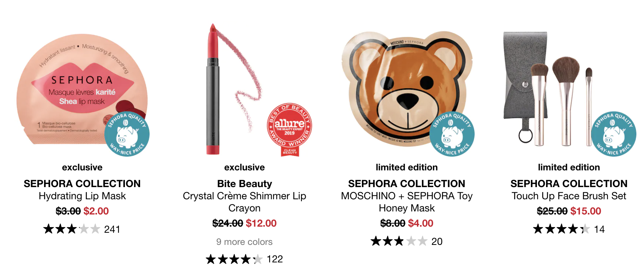Image resolution: width=644 pixels, height=270 pixels.
Task: Open the Moschino bear mask image
Action: coord(407,89)
